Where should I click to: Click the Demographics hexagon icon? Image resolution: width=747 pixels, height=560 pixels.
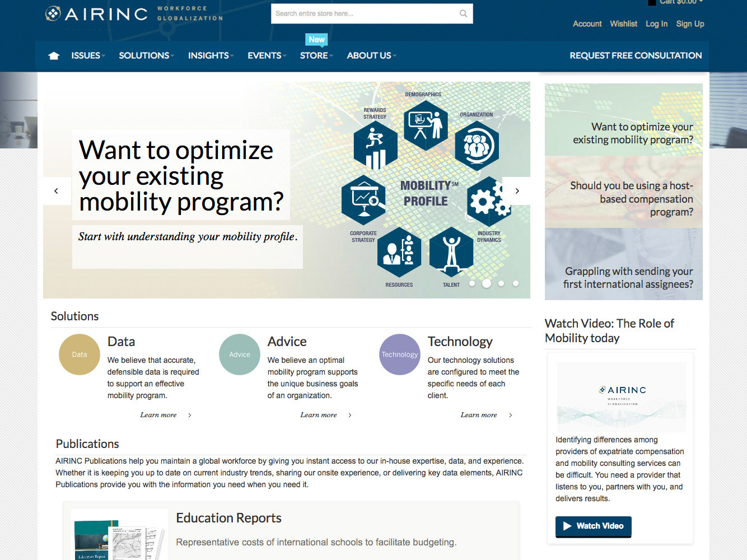(x=426, y=125)
